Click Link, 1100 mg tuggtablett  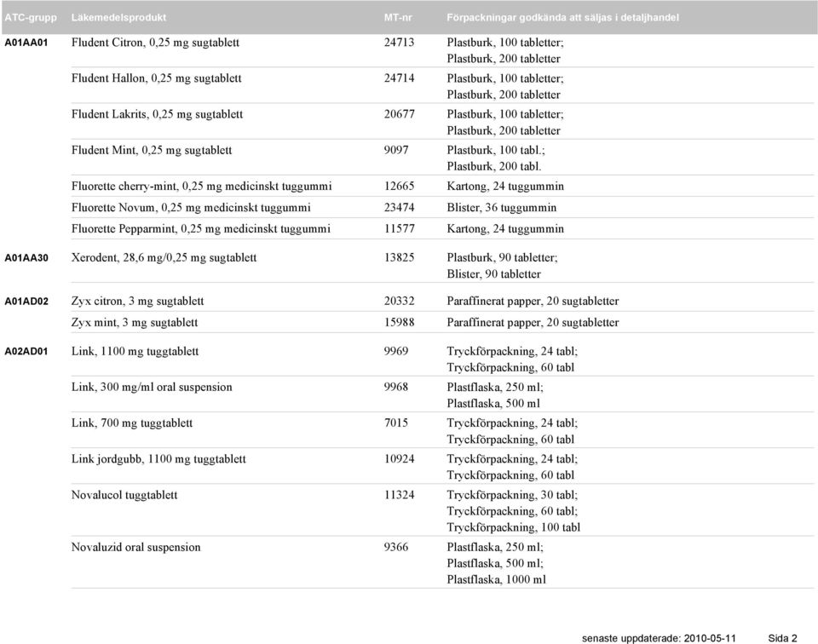point(135,352)
